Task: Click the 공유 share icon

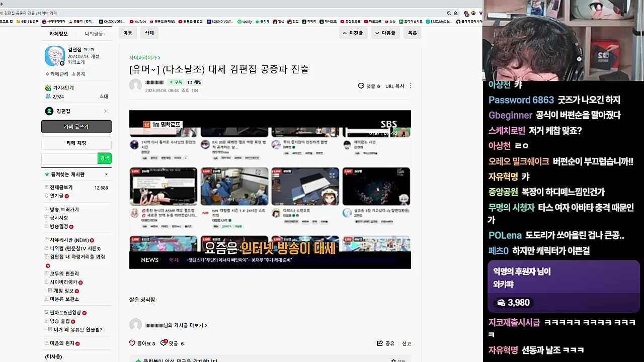Action: pos(380,343)
